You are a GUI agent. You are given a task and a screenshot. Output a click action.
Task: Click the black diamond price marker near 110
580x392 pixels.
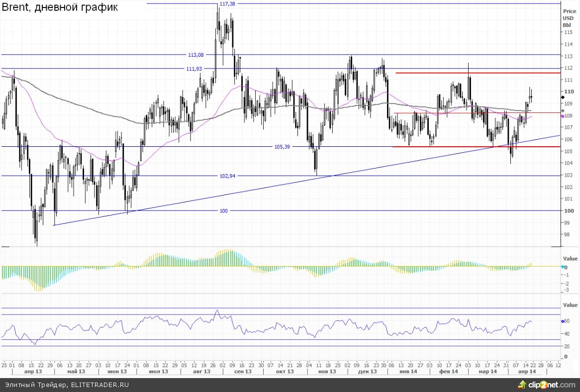563,98
